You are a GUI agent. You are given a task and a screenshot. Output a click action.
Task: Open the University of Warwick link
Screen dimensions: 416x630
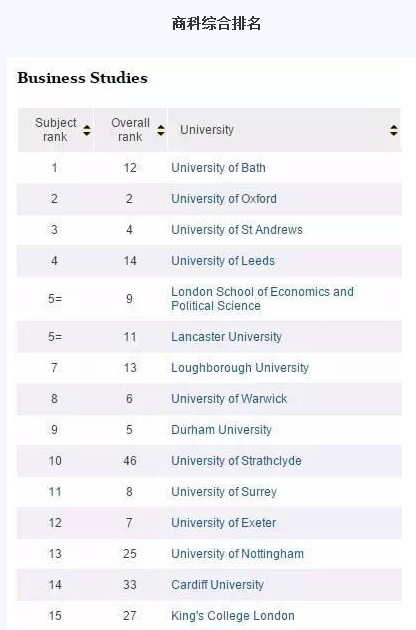pyautogui.click(x=229, y=399)
